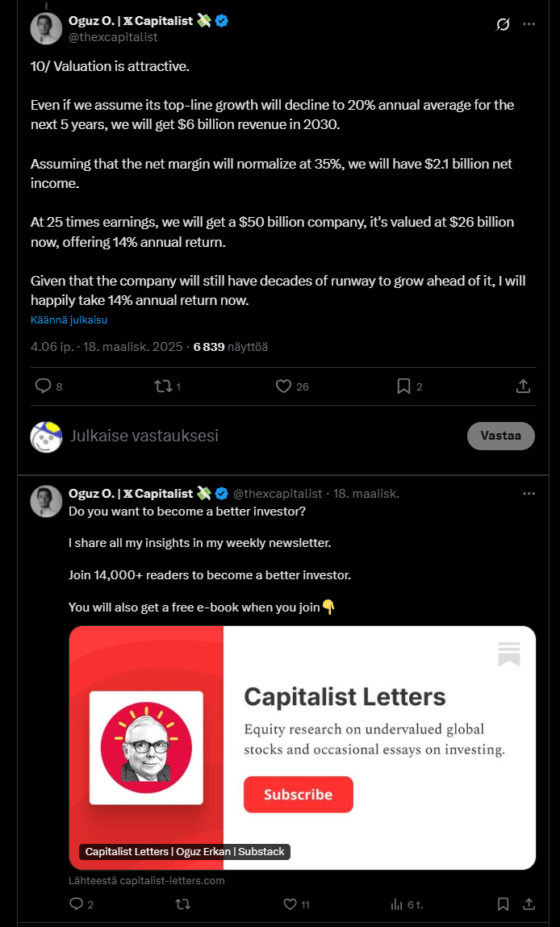Screen dimensions: 560x927
Task: Repost the newsletter reply post
Action: coord(182,904)
